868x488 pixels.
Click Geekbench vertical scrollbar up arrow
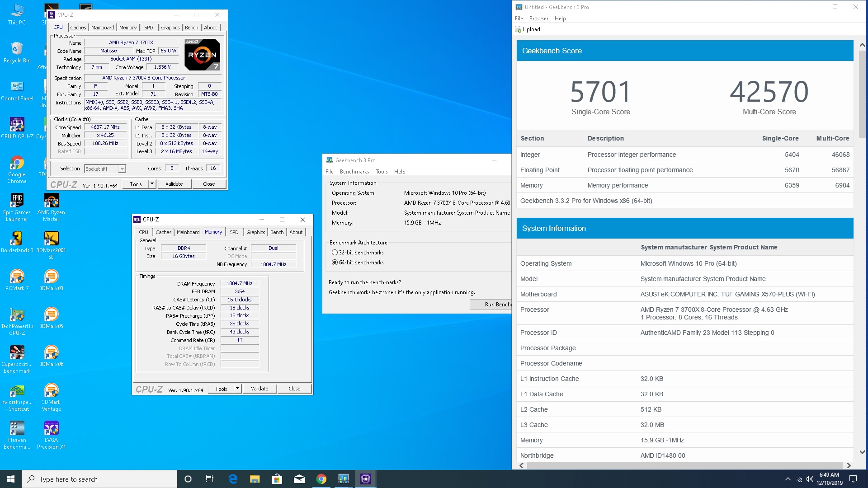[862, 45]
